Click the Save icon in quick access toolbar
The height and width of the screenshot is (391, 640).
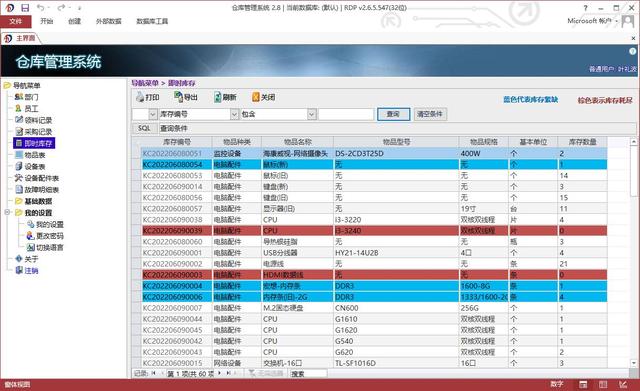(25, 8)
